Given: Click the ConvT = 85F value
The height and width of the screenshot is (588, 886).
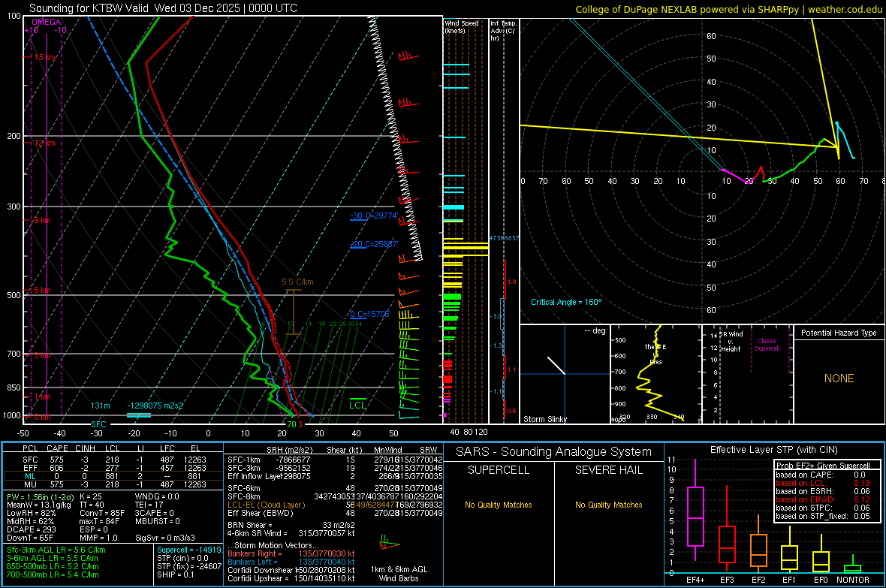Looking at the screenshot, I should pos(102,513).
